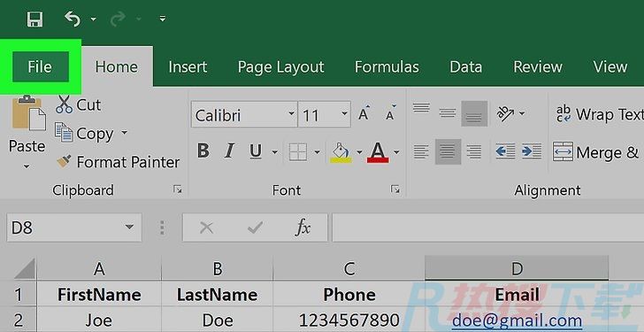Open the File tab

41,67
